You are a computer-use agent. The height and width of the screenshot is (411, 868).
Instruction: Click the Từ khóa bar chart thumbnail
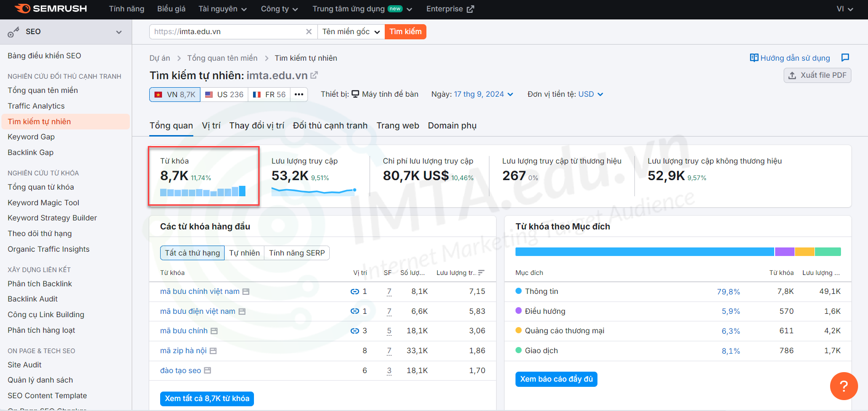click(x=203, y=191)
